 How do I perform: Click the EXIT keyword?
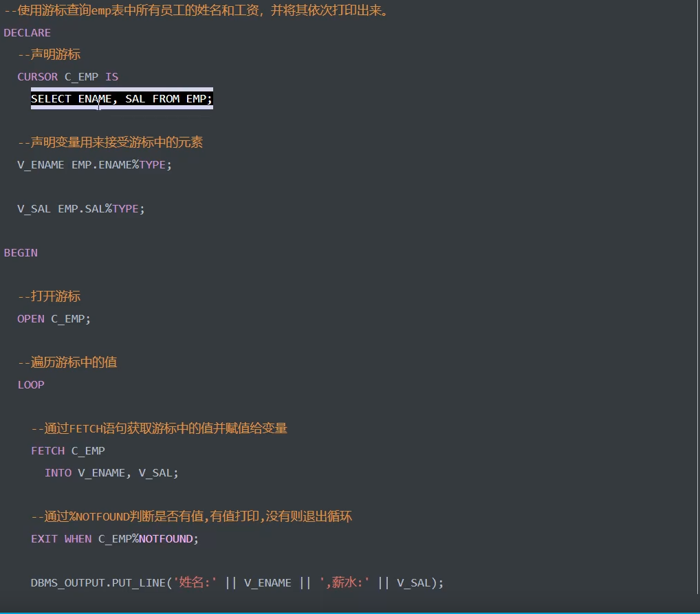44,539
